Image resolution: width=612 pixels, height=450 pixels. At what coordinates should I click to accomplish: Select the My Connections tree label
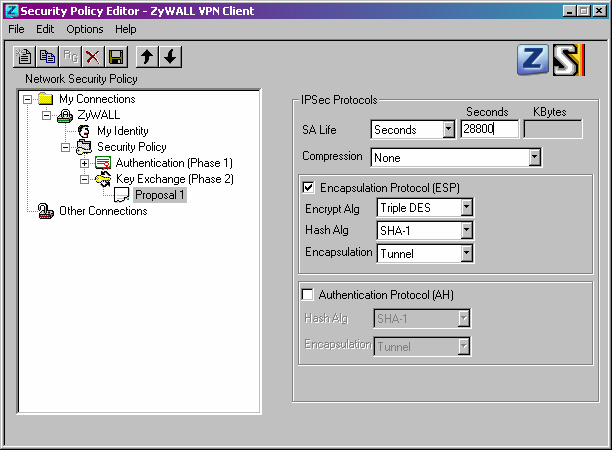tap(97, 99)
